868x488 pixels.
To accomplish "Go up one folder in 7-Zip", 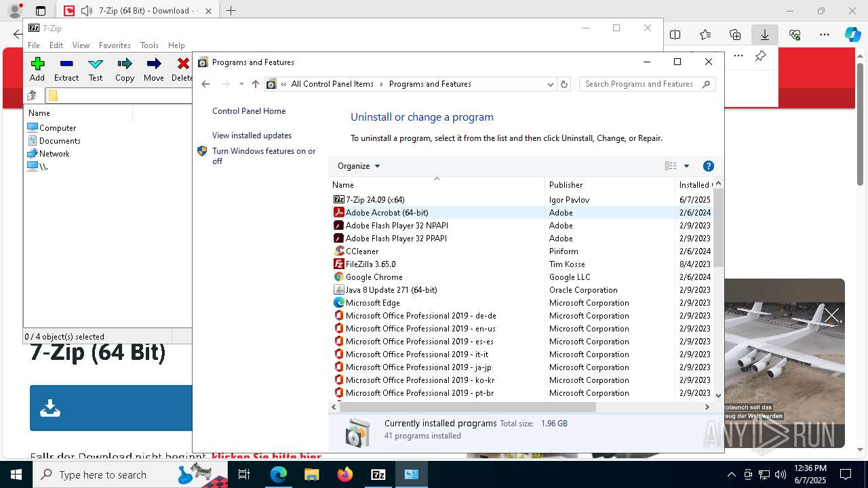I will click(32, 96).
